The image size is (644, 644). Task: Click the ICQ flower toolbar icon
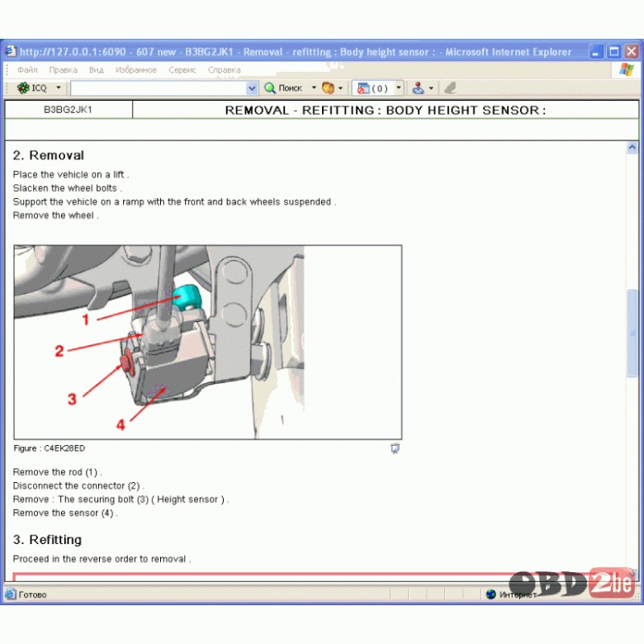tap(23, 88)
